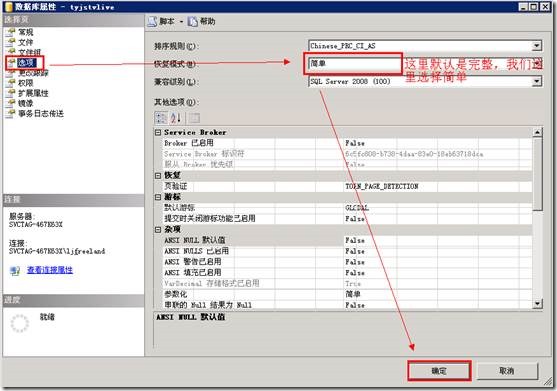Click the property grid scroll down arrow

click(x=537, y=304)
